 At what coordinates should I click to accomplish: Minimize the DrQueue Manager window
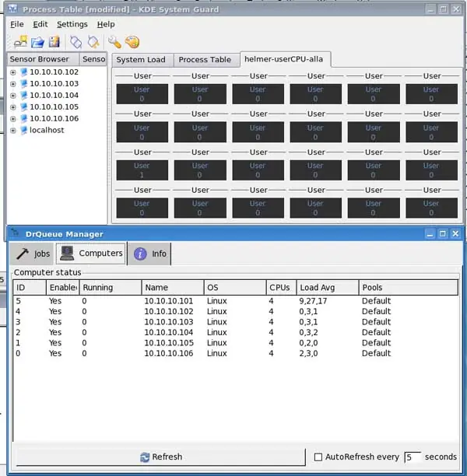(x=430, y=234)
